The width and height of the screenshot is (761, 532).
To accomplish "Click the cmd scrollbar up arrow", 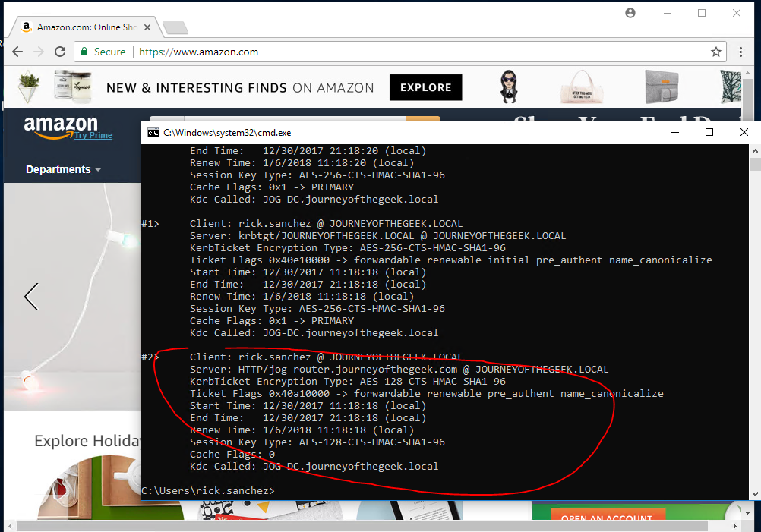I will click(755, 151).
